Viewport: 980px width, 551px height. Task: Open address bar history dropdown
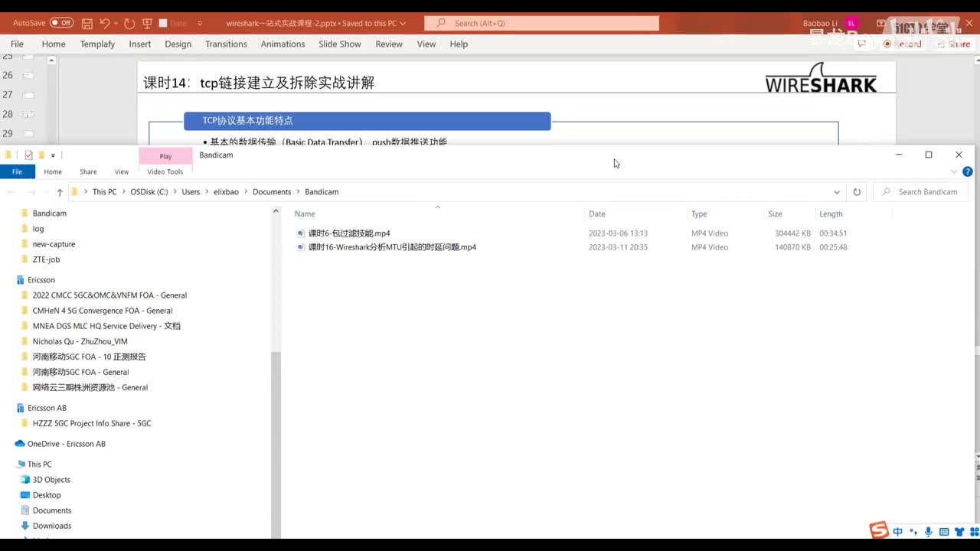837,192
